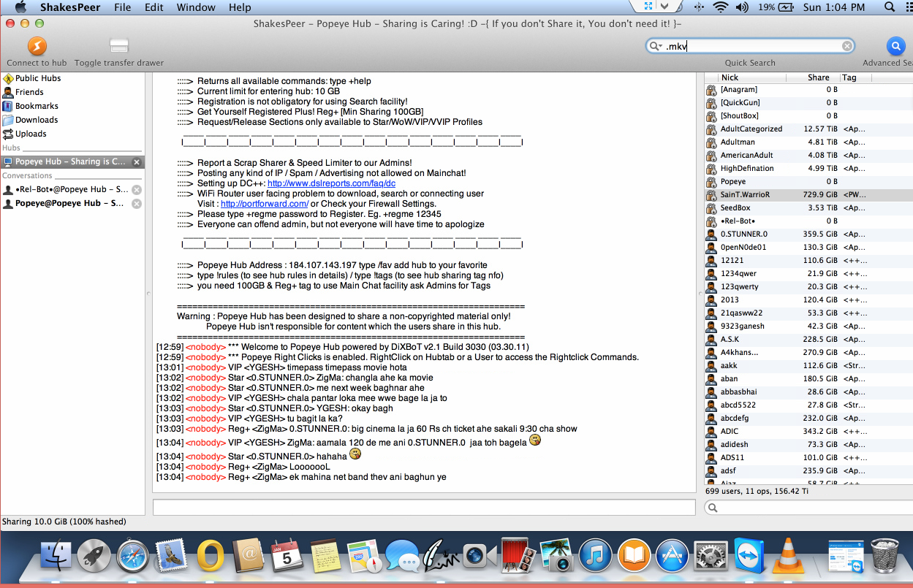
Task: Select user Adultman in the user list
Action: (x=808, y=142)
